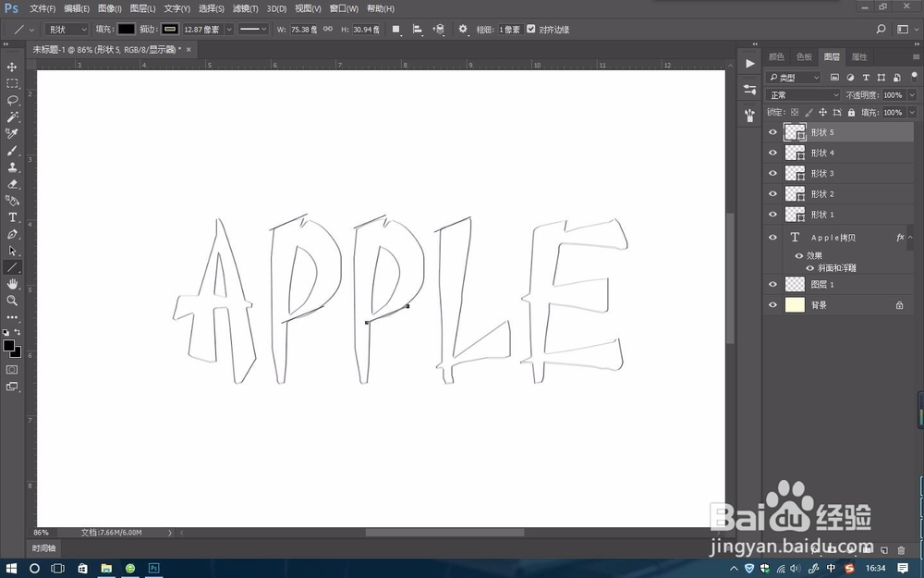Viewport: 924px width, 578px height.
Task: Select the Rectangular Marquee tool
Action: click(x=12, y=83)
